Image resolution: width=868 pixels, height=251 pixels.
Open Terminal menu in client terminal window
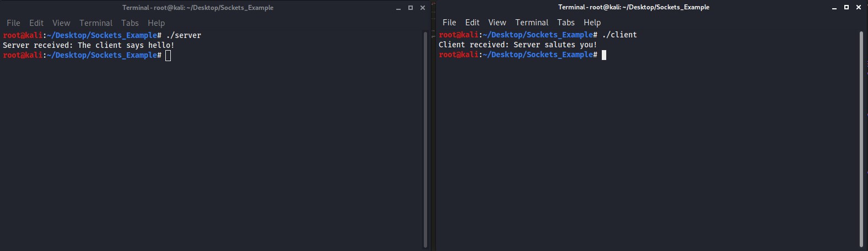(x=532, y=23)
